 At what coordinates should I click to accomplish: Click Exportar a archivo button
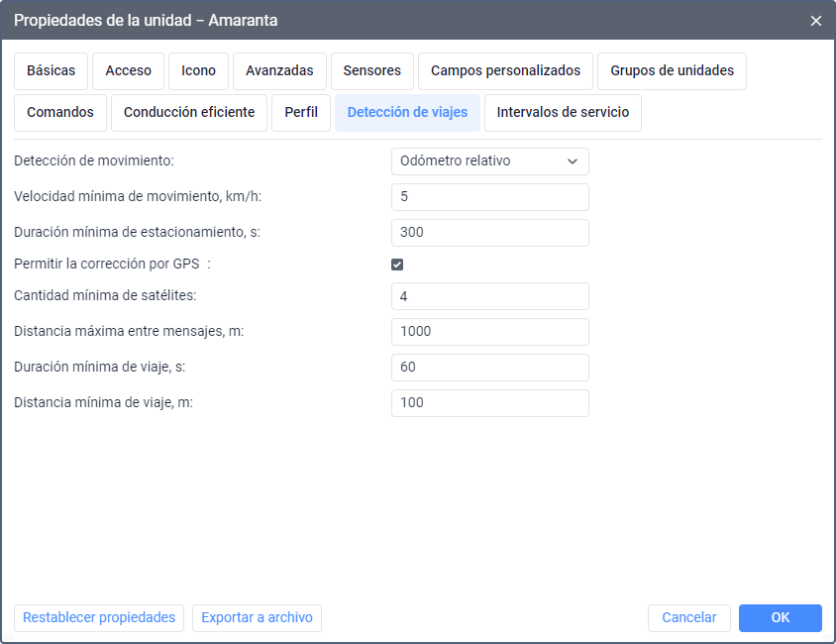[257, 618]
